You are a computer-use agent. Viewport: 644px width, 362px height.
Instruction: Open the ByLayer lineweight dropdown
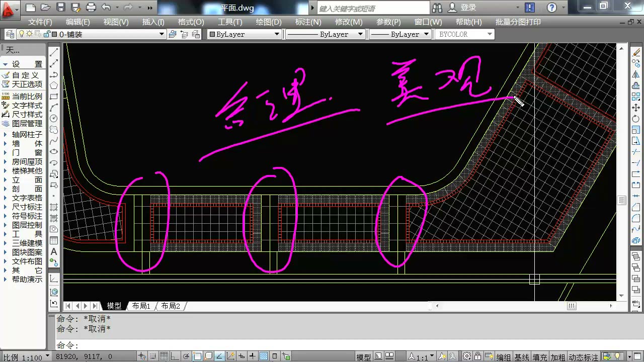pyautogui.click(x=400, y=34)
